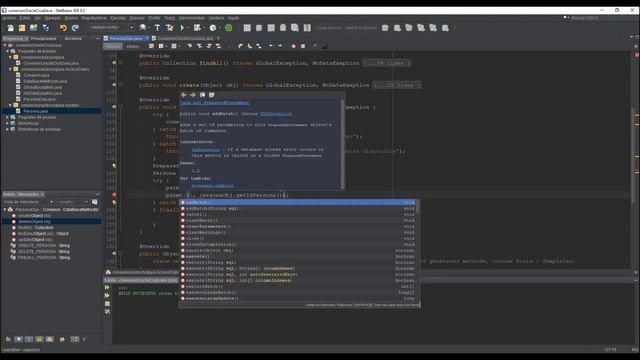Close the Navegador panel tab

(42, 194)
